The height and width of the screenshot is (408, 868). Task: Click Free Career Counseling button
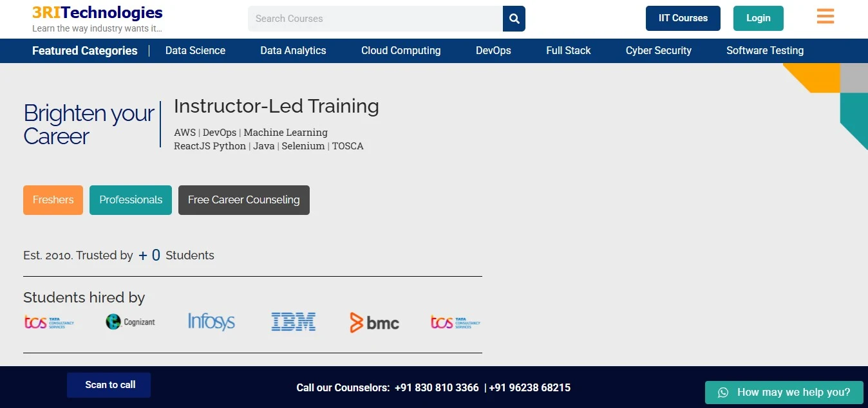(243, 200)
